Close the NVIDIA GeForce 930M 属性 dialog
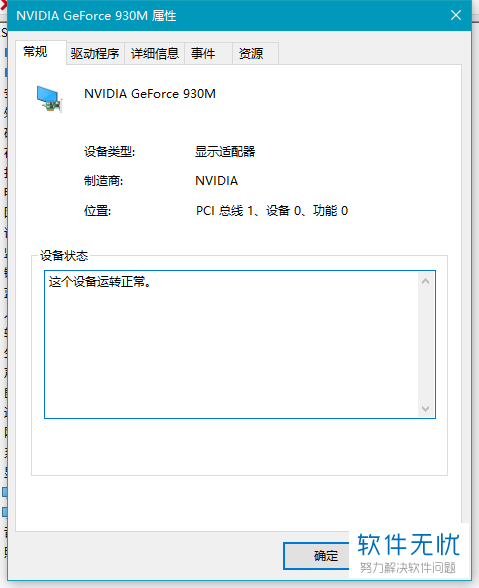This screenshot has height=588, width=479. click(456, 15)
